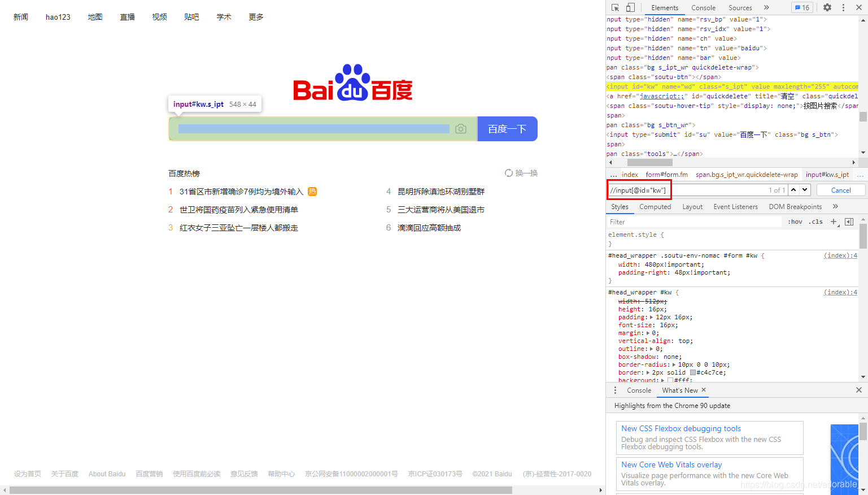The image size is (868, 495).
Task: Add a new style rule with the plus icon
Action: (835, 221)
